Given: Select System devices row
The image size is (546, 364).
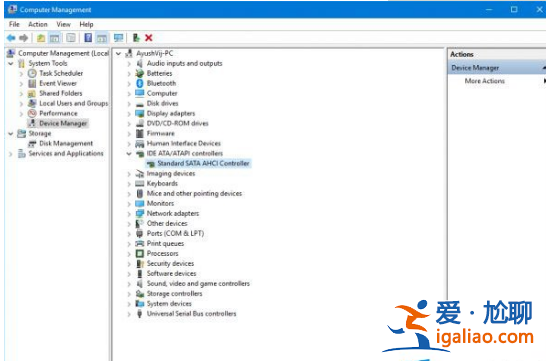Looking at the screenshot, I should pyautogui.click(x=169, y=304).
